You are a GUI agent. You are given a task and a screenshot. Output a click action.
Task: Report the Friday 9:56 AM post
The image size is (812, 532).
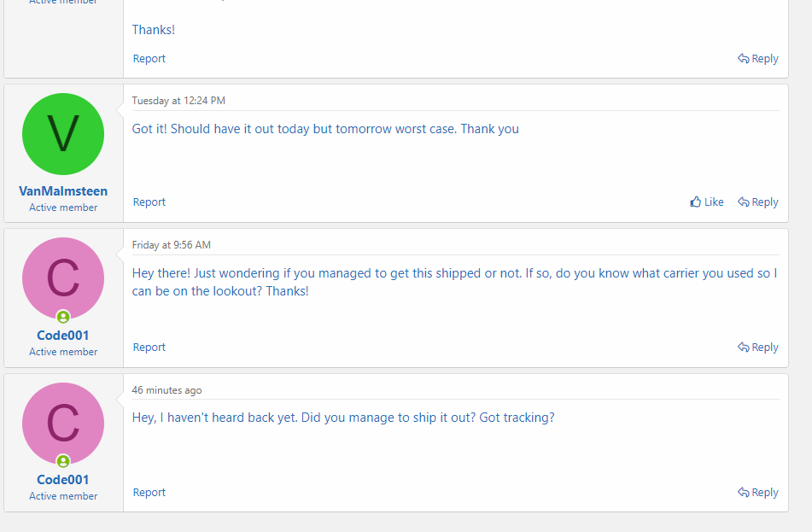[x=149, y=348]
